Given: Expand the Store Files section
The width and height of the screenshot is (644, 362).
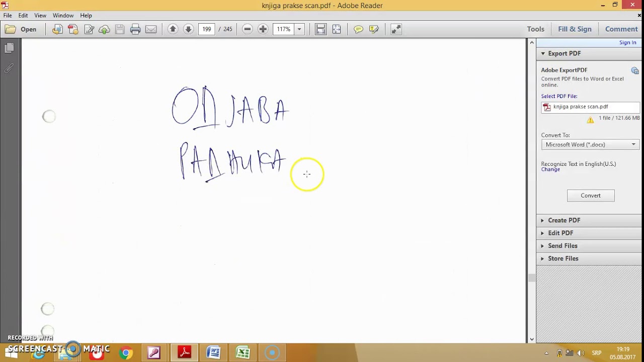Looking at the screenshot, I should pos(588,258).
